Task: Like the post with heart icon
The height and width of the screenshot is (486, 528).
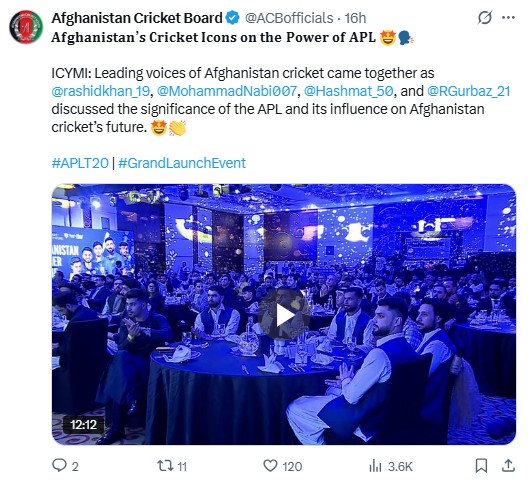Action: point(270,466)
